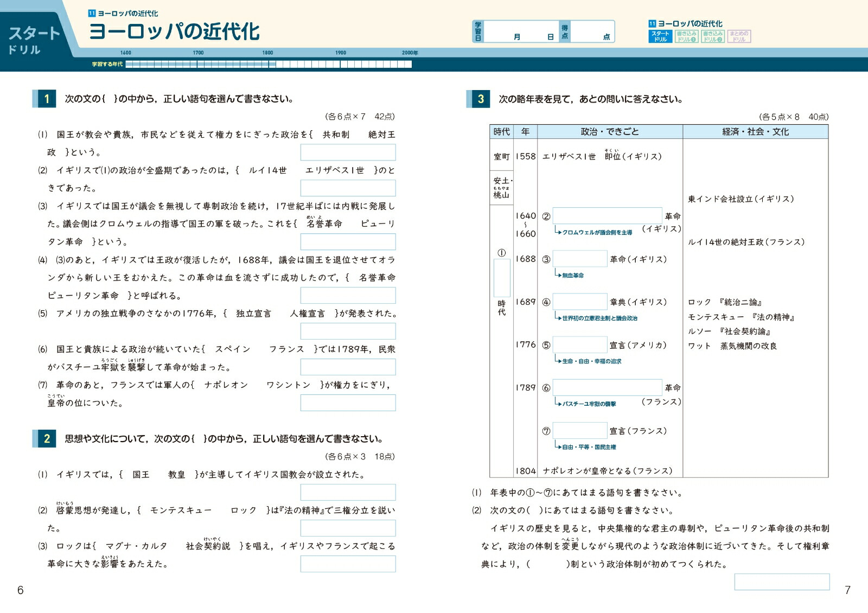Click the answer box for question 1-(1)
The height and width of the screenshot is (613, 868).
tap(349, 152)
